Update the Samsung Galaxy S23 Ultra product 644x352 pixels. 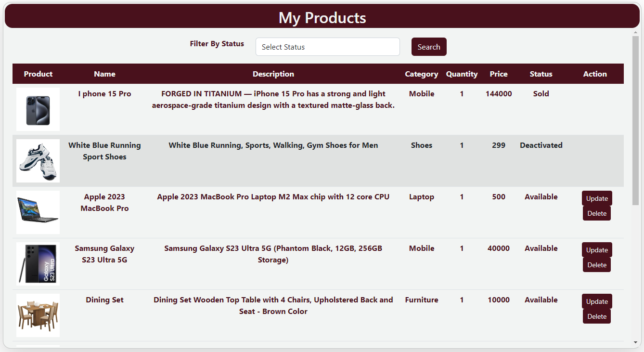point(597,250)
